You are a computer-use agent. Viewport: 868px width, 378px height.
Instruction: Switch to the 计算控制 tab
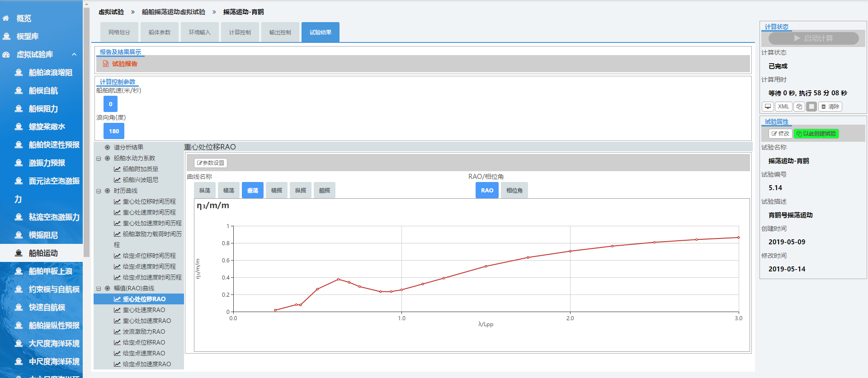point(240,32)
